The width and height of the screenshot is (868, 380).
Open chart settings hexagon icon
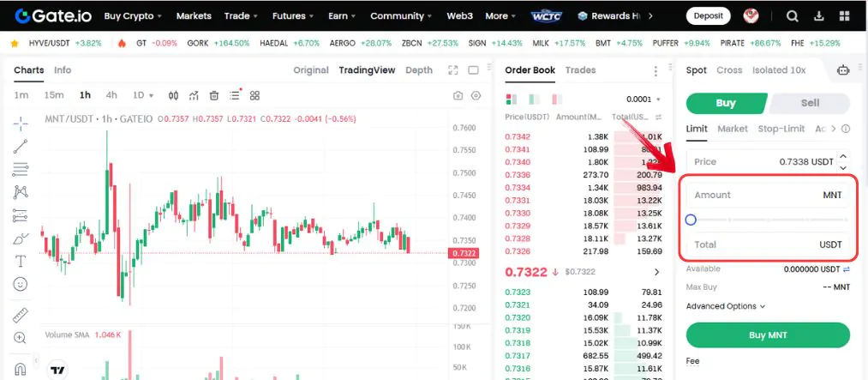[476, 96]
